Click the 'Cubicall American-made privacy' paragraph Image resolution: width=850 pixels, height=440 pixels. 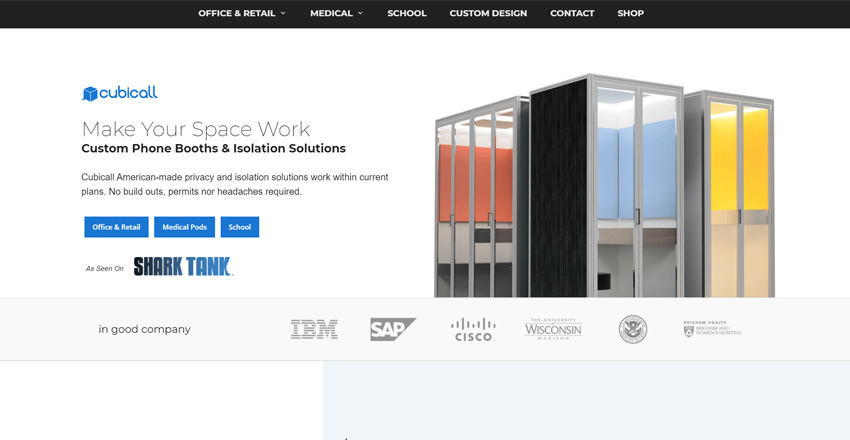pyautogui.click(x=235, y=184)
